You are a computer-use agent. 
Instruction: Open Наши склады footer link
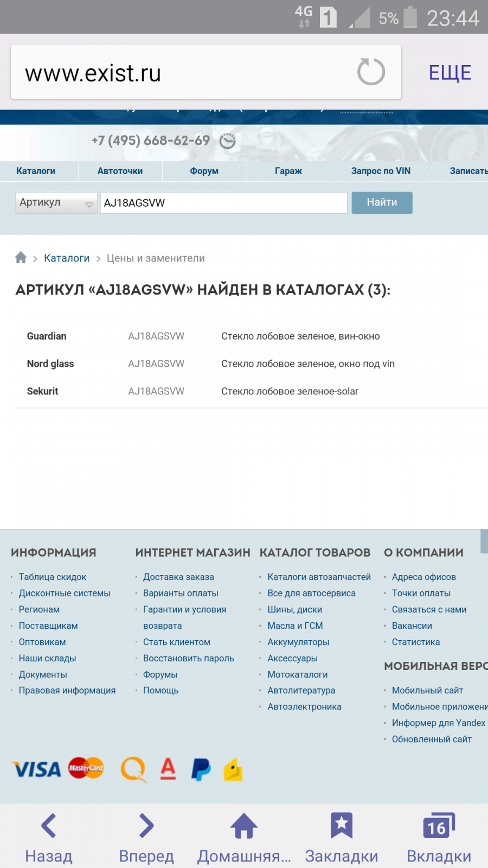[47, 658]
